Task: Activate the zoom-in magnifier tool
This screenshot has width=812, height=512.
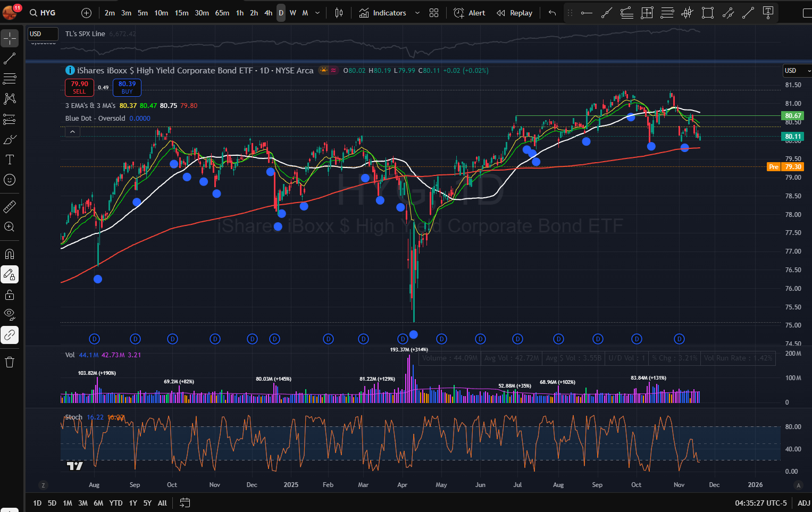Action: 10,226
